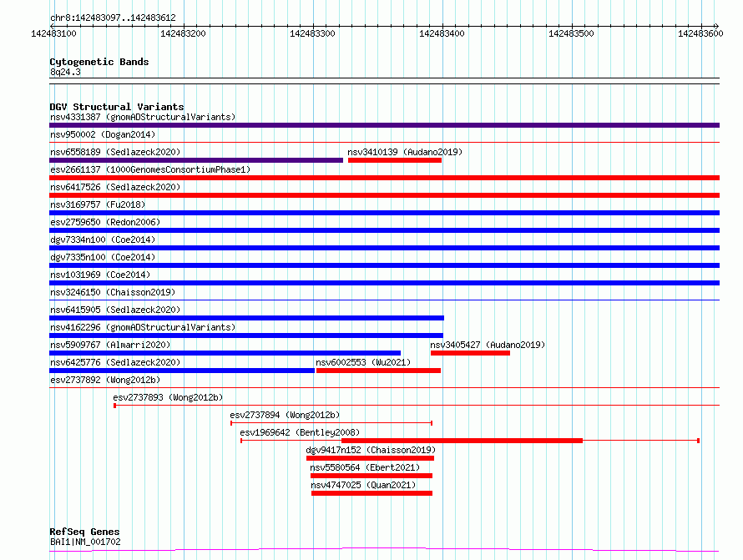The height and width of the screenshot is (560, 743).
Task: Select the nsv6417526 (Sedlazeck2020) label
Action: pyautogui.click(x=115, y=187)
